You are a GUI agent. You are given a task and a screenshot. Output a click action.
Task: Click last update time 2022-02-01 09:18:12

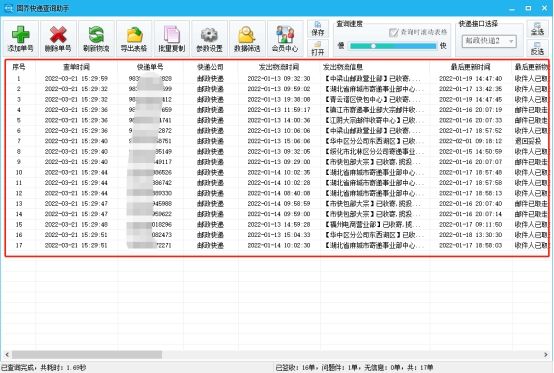pos(471,141)
